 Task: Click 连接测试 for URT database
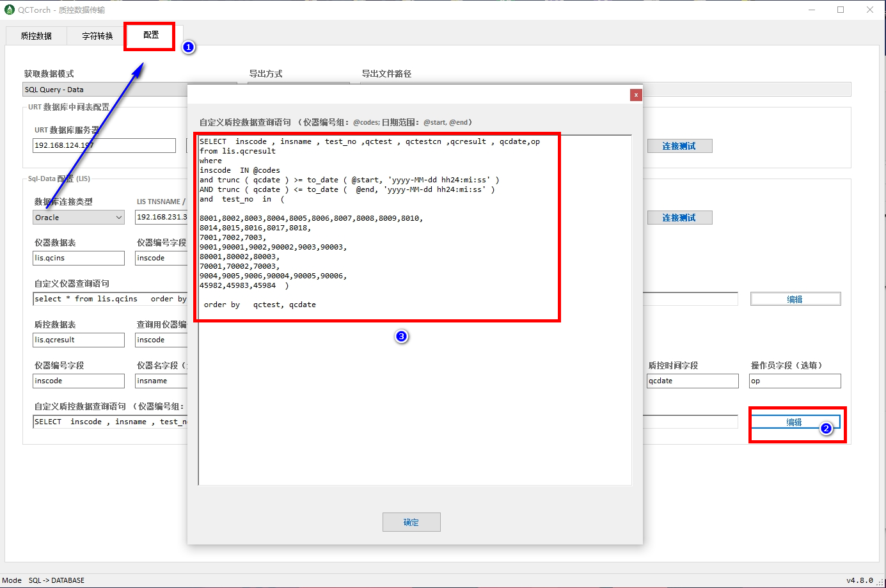(x=679, y=146)
